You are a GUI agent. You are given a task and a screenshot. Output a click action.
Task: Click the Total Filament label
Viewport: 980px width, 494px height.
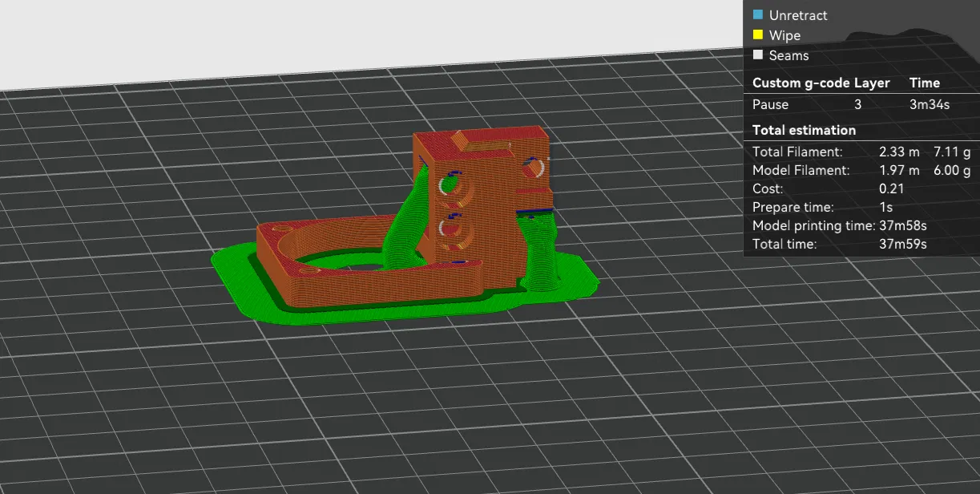point(797,152)
